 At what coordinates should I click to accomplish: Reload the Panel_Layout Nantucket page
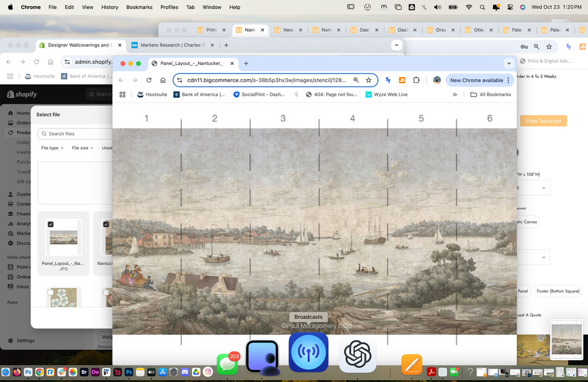149,80
